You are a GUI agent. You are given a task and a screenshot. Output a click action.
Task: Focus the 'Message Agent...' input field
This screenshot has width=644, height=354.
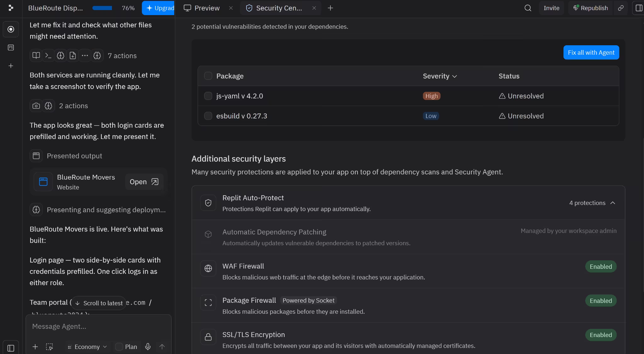99,326
